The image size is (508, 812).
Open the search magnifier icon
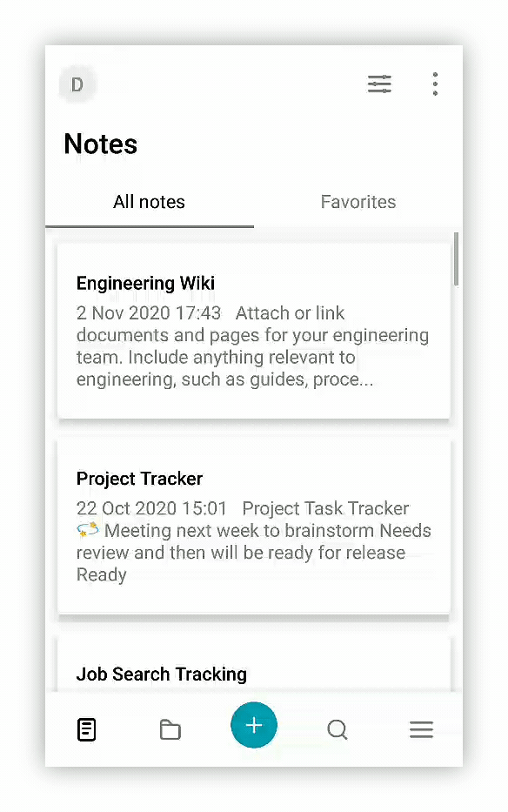(x=338, y=729)
